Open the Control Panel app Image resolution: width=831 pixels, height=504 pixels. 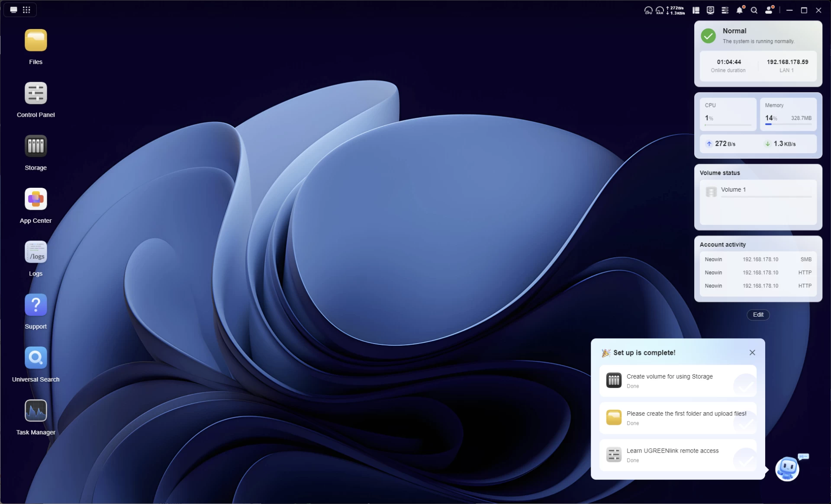click(35, 93)
